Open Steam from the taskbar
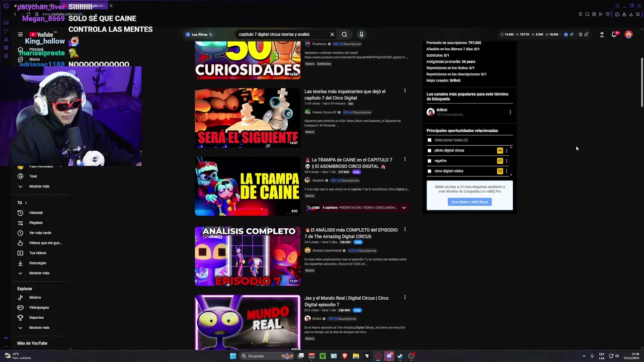The height and width of the screenshot is (362, 644). point(400,356)
